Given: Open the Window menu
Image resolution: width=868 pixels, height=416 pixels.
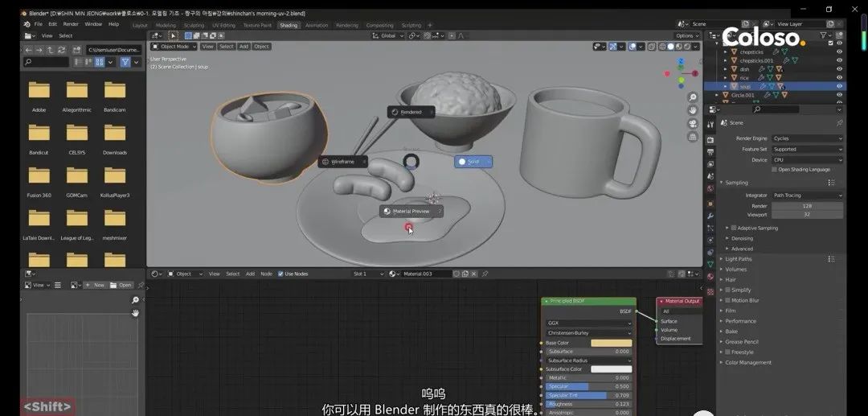Looking at the screenshot, I should tap(93, 24).
